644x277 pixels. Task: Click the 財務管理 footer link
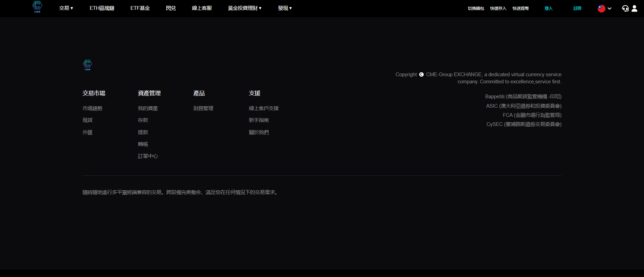(203, 108)
